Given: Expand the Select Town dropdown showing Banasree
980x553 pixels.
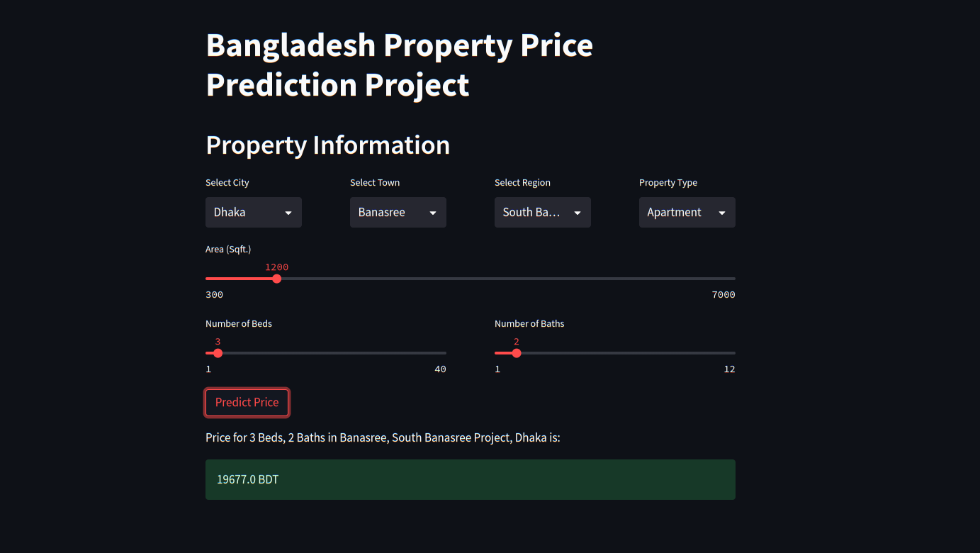Looking at the screenshot, I should tap(398, 212).
